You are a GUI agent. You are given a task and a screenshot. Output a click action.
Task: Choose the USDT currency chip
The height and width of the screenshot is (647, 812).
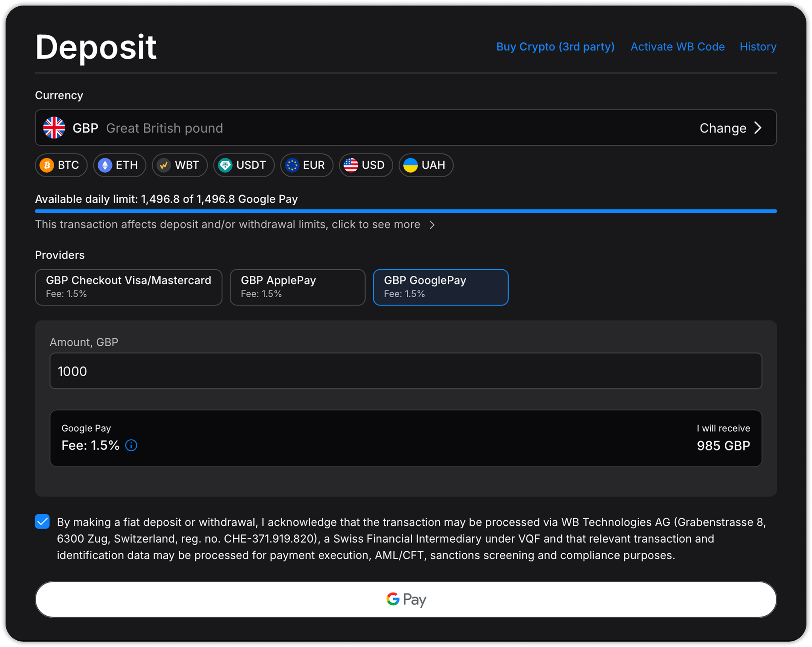pyautogui.click(x=244, y=165)
